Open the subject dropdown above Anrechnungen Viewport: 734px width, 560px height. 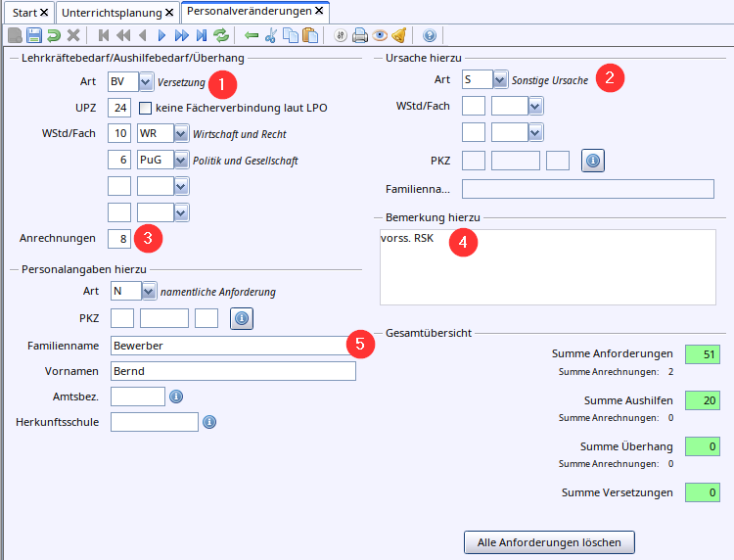pyautogui.click(x=181, y=212)
